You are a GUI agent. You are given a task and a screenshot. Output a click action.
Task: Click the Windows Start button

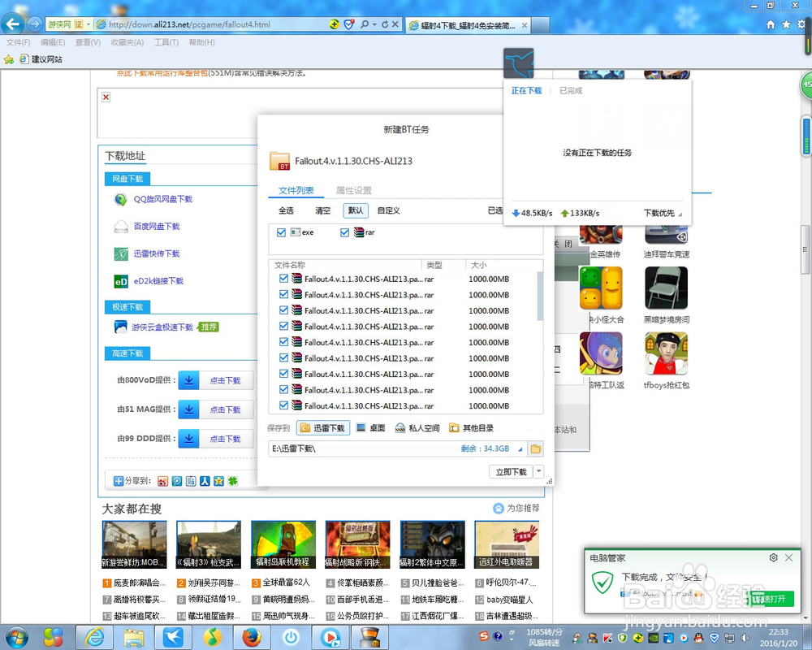[x=15, y=637]
